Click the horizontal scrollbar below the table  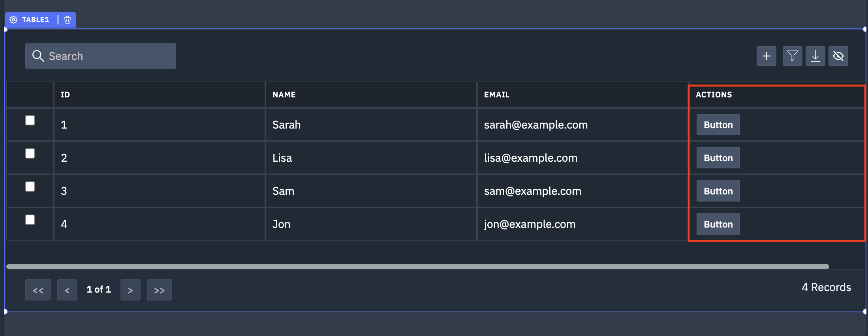(419, 267)
